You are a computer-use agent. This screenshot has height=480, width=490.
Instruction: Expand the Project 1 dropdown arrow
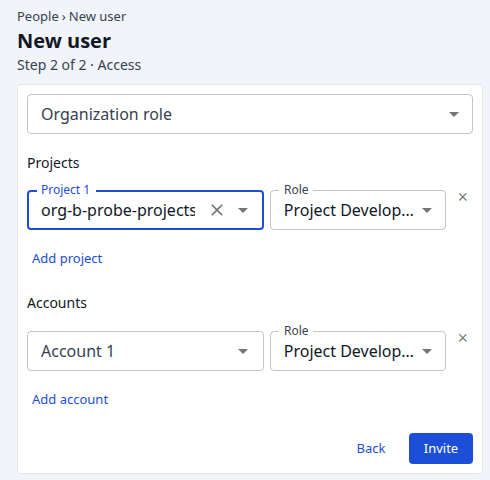pos(243,210)
